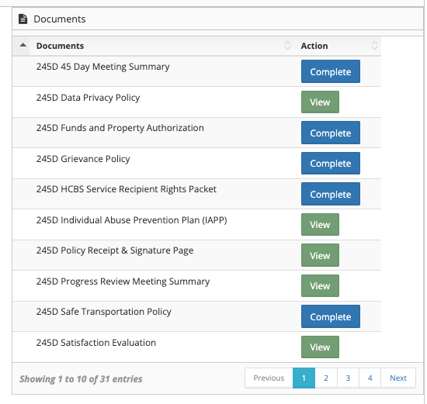View 245D Individual Abuse Prevention Plan

(x=320, y=224)
